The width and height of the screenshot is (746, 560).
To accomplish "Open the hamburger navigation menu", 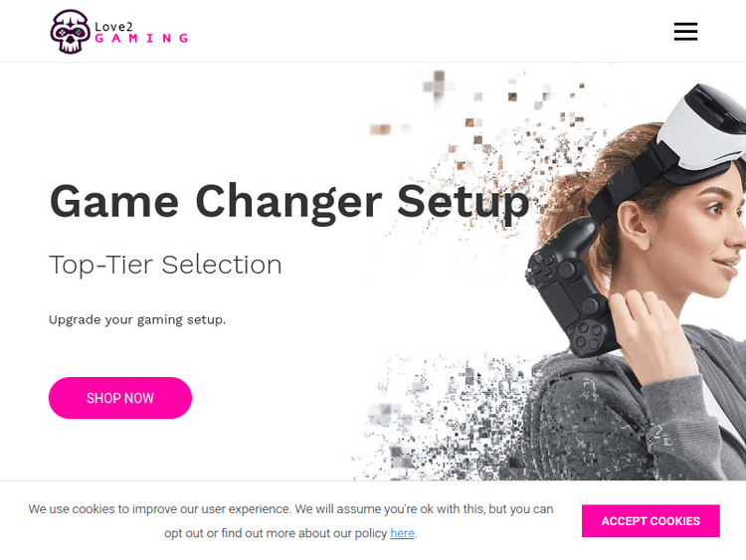I will click(x=685, y=32).
